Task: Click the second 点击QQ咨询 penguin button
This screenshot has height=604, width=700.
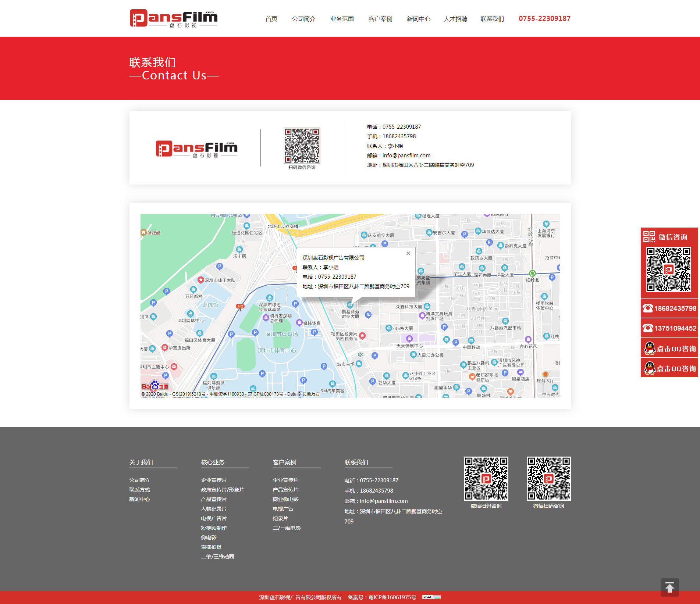Action: point(669,368)
